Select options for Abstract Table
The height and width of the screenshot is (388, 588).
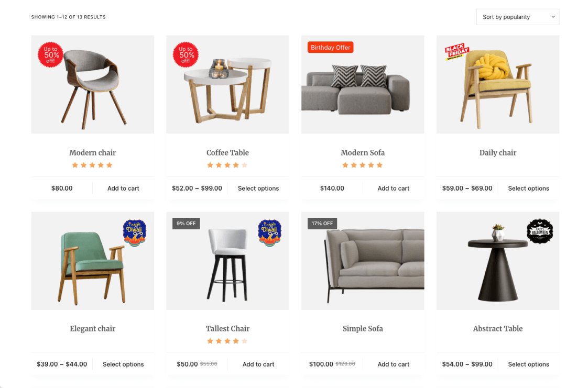tap(528, 364)
